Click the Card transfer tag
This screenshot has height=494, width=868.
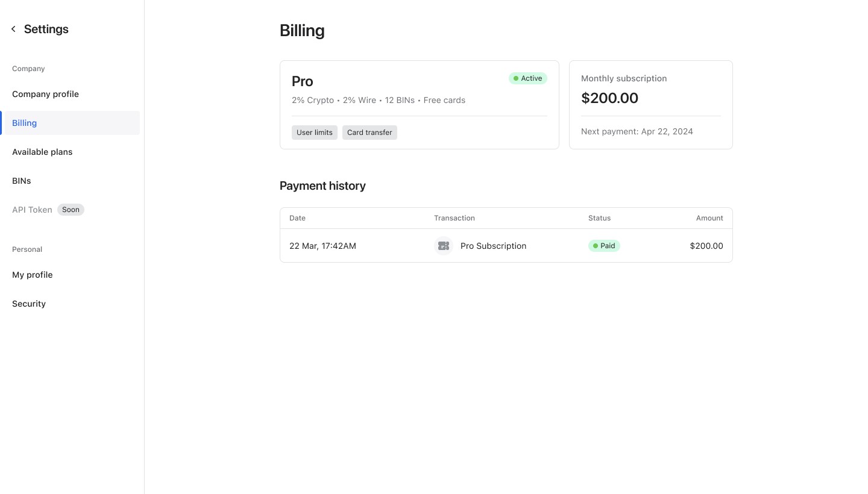370,133
